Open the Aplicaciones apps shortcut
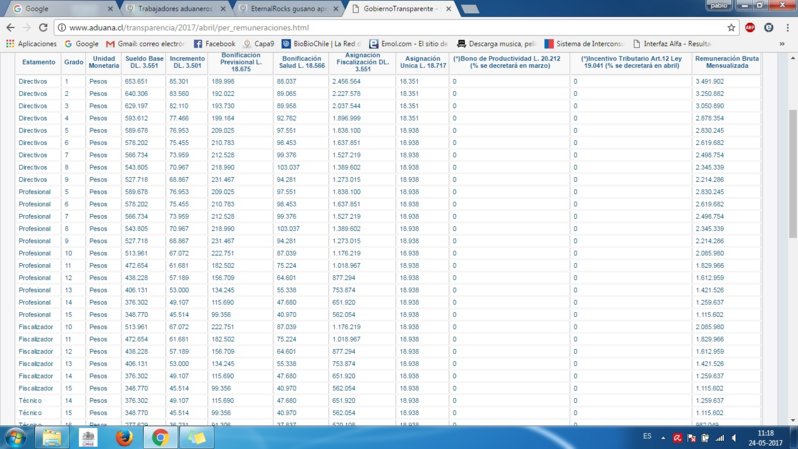The width and height of the screenshot is (798, 449). pyautogui.click(x=32, y=44)
